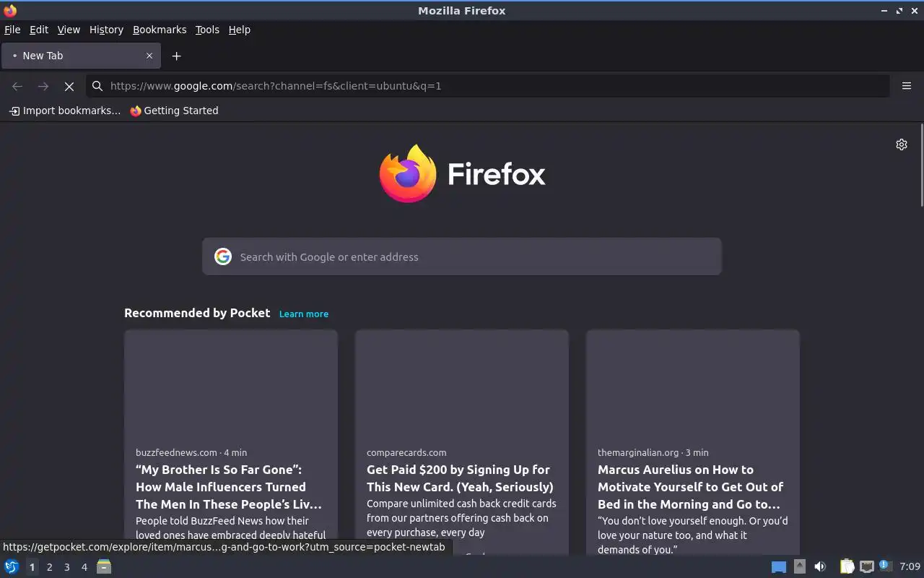Click Import bookmarks toolbar item
Image resolution: width=924 pixels, height=578 pixels.
pos(64,111)
